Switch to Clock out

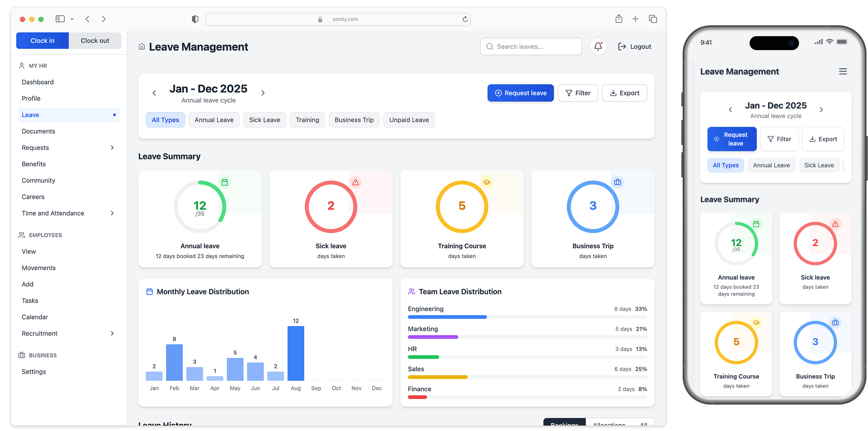tap(95, 41)
